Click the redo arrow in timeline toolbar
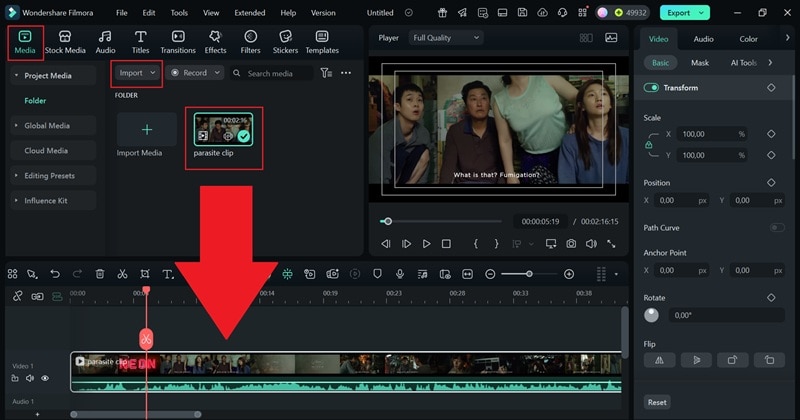This screenshot has height=420, width=800. pos(77,274)
